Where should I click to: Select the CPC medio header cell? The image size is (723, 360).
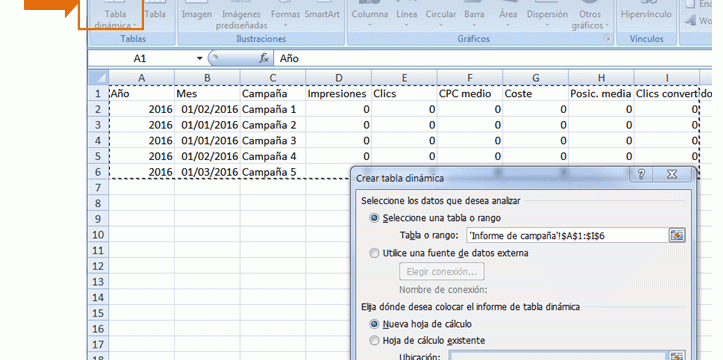[x=470, y=94]
